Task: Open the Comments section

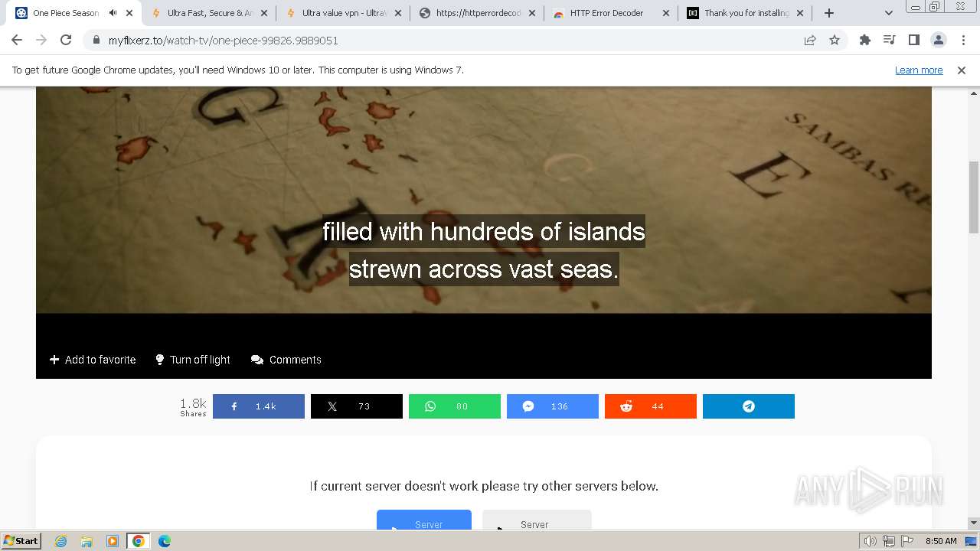Action: pos(286,360)
